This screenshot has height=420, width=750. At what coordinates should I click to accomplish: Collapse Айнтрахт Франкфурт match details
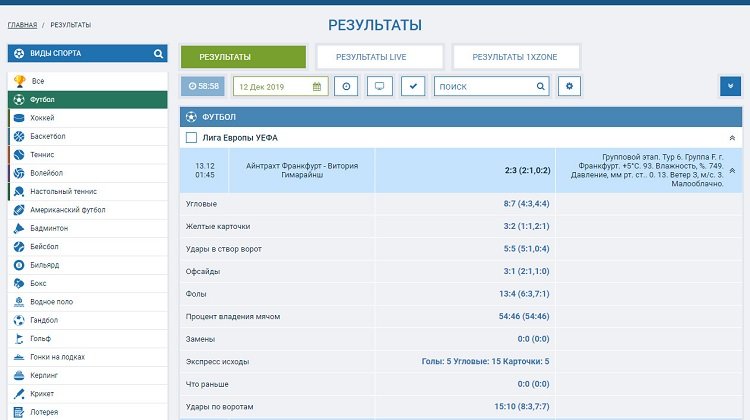click(x=732, y=170)
